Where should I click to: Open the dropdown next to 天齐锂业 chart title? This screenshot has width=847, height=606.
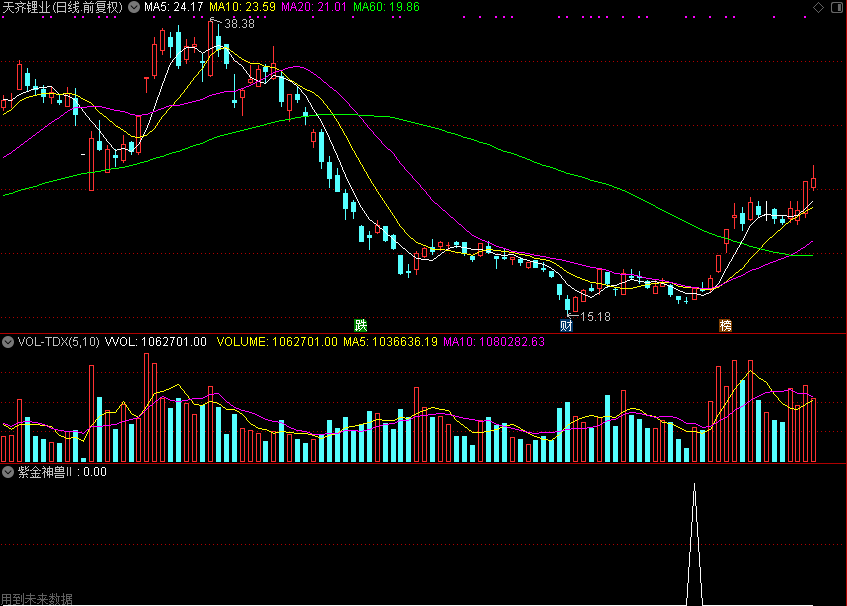[x=134, y=7]
